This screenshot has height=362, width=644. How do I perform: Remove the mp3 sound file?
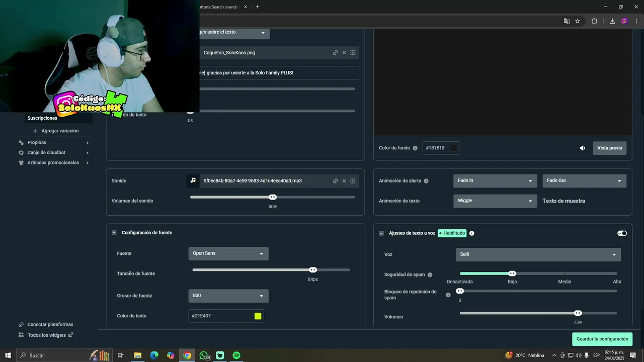(344, 181)
